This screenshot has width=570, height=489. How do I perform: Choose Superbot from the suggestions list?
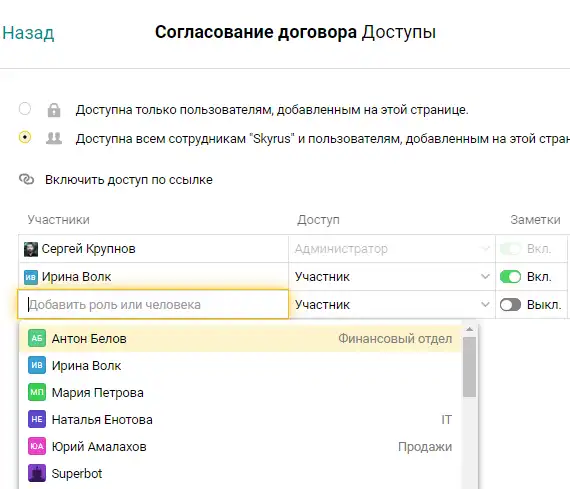(241, 473)
